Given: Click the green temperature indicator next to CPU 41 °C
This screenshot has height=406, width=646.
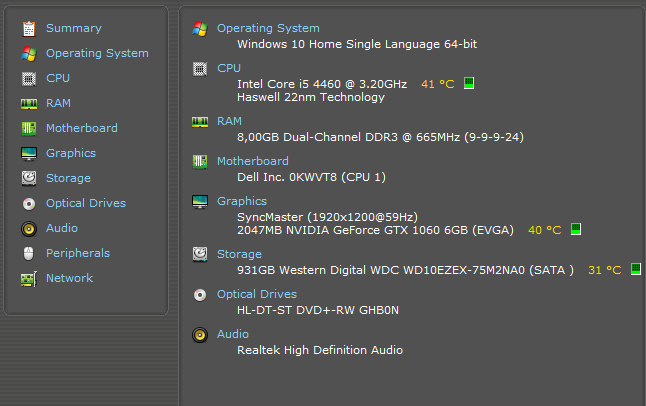Looking at the screenshot, I should coord(469,83).
